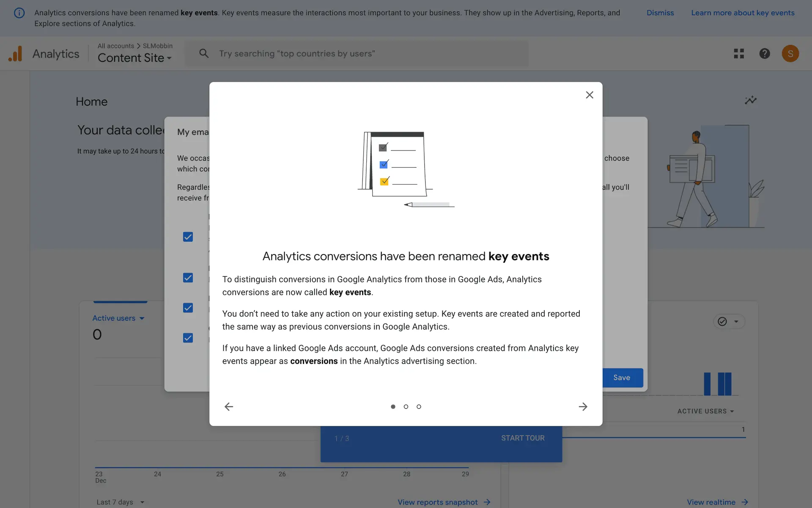Open the Active users metric dropdown
The height and width of the screenshot is (508, 812).
118,318
